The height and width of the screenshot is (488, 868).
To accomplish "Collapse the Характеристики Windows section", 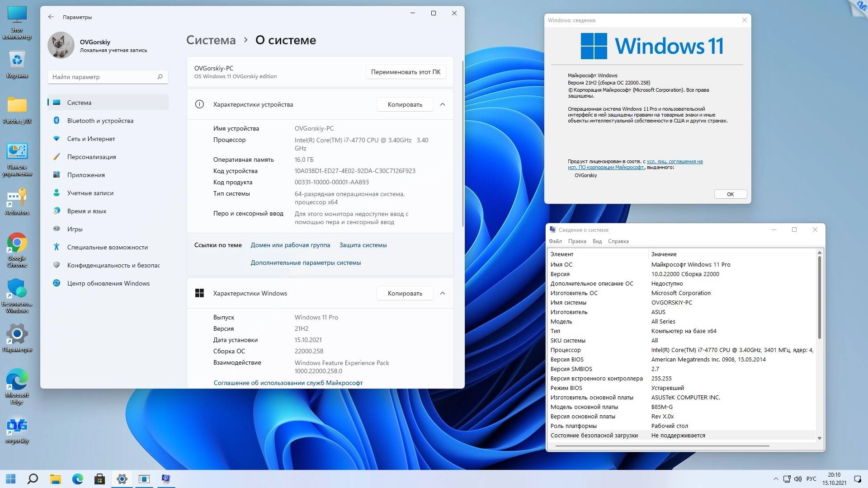I will pyautogui.click(x=443, y=293).
